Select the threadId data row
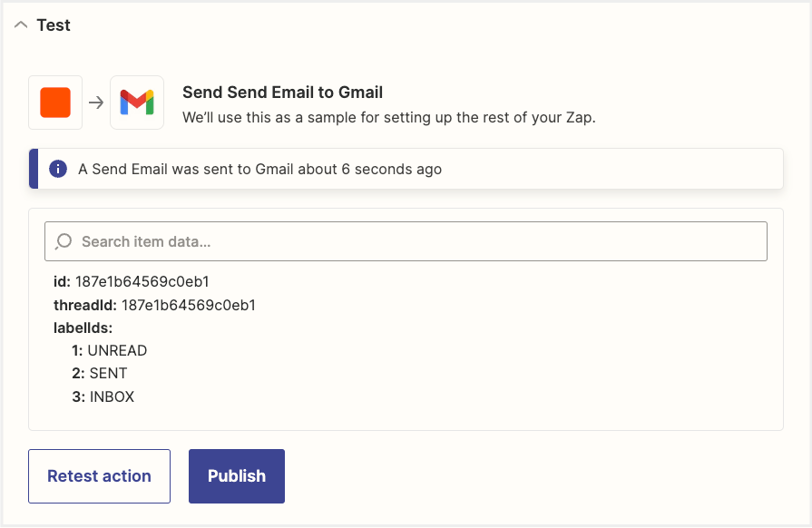This screenshot has width=812, height=528. (x=154, y=305)
